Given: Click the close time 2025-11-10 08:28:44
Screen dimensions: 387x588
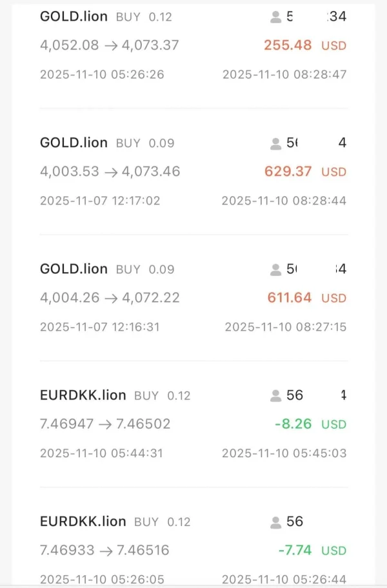Looking at the screenshot, I should [x=284, y=201].
